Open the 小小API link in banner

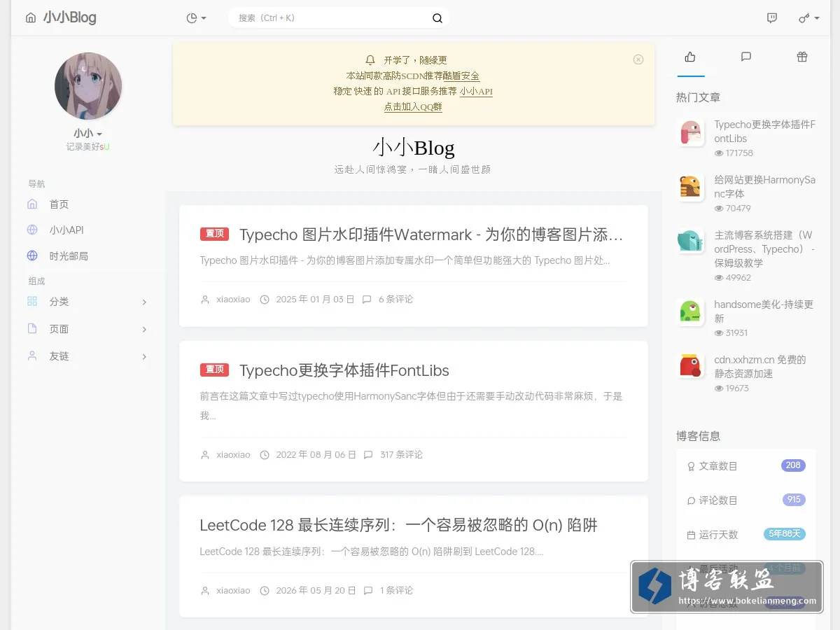click(x=476, y=91)
